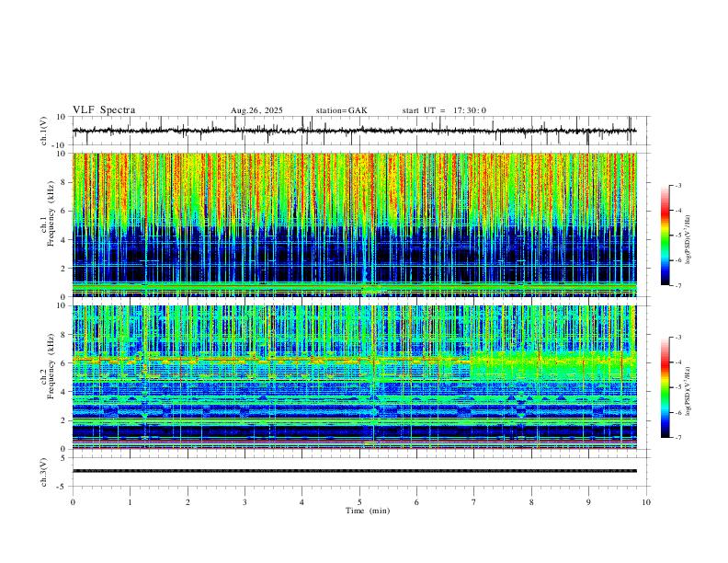Click the yellow 6 kHz band brightening in ch.2 after minute 7
728x563 pixels.
click(x=552, y=364)
